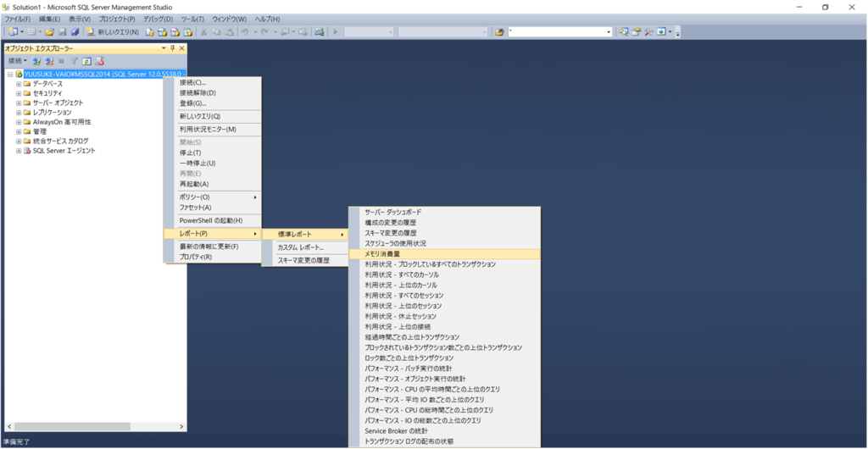Click the Undo arrow icon
The image size is (868, 449).
click(245, 32)
